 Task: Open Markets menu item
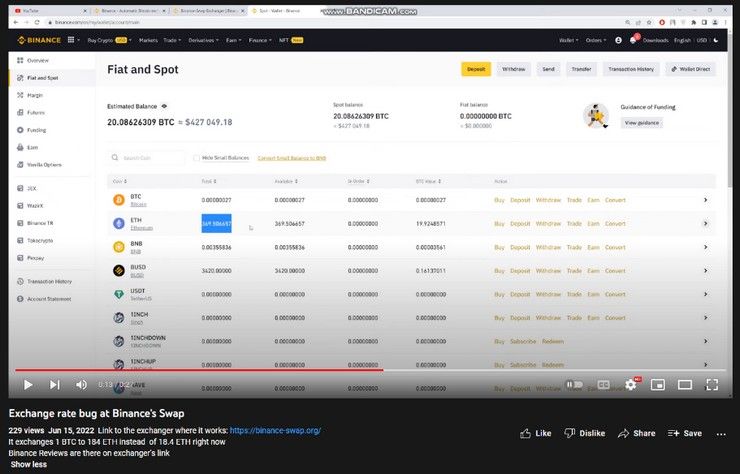pos(148,40)
